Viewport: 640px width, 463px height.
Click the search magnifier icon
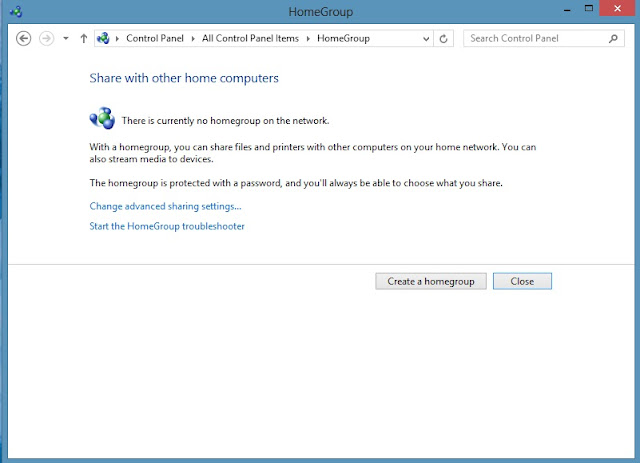tap(613, 38)
